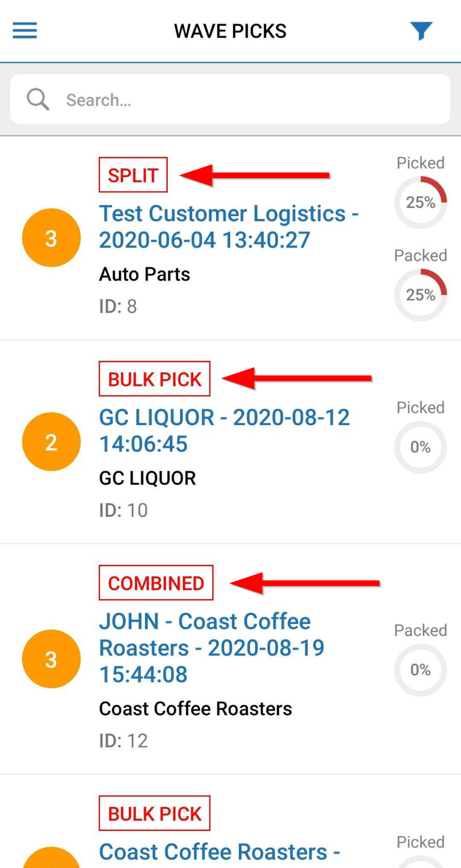Viewport: 461px width, 868px height.
Task: Open JOHN - Coast Coffee Roasters wave
Action: point(211,648)
